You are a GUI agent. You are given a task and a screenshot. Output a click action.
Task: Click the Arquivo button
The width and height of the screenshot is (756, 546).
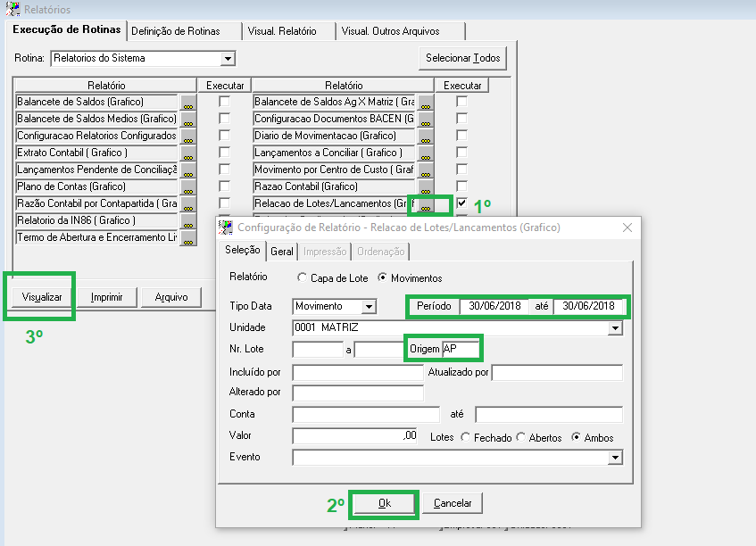point(171,297)
